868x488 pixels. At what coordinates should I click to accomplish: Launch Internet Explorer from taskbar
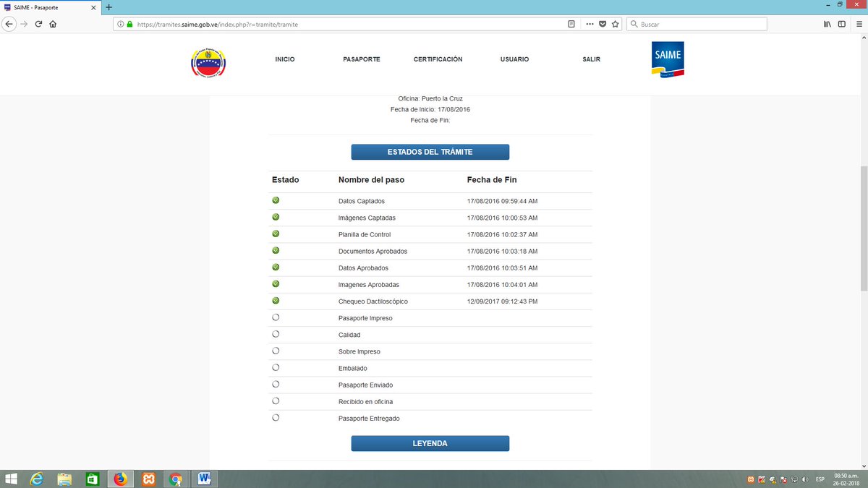36,479
